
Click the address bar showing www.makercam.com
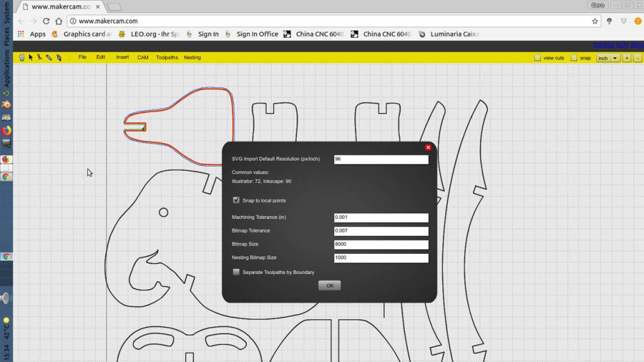click(x=333, y=21)
